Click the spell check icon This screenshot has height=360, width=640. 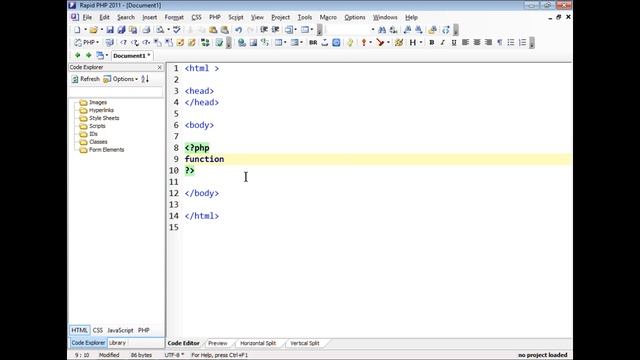pos(176,30)
